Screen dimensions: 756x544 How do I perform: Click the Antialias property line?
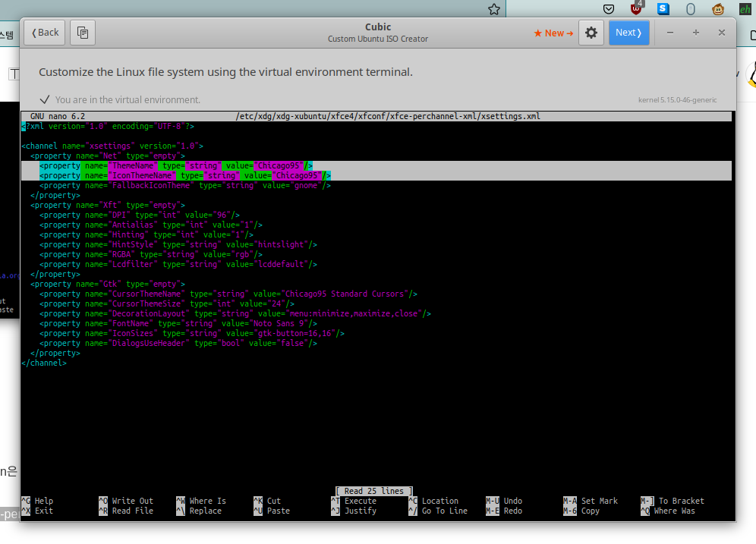(x=151, y=225)
